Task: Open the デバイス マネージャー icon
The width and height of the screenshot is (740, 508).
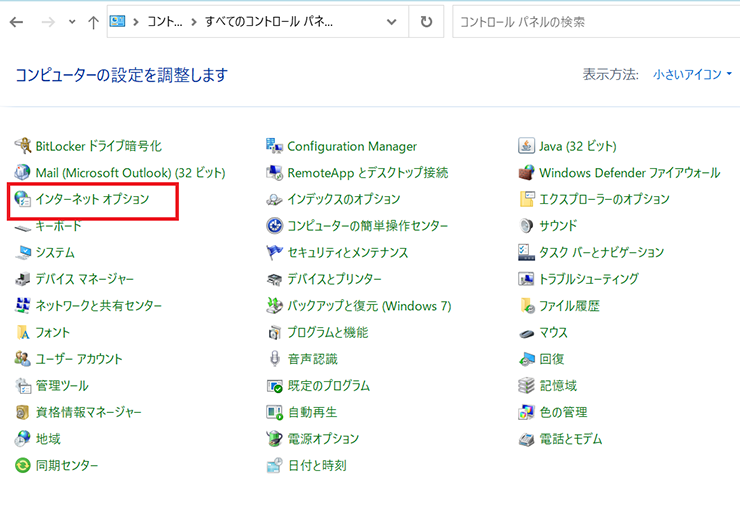Action: 23,279
